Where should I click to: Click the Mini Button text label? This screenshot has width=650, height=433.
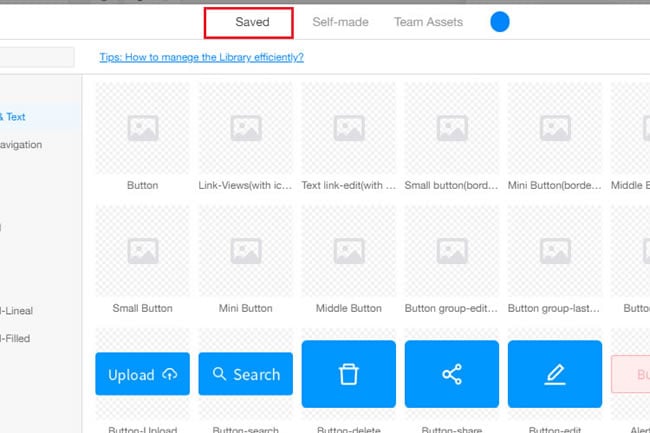click(x=245, y=308)
